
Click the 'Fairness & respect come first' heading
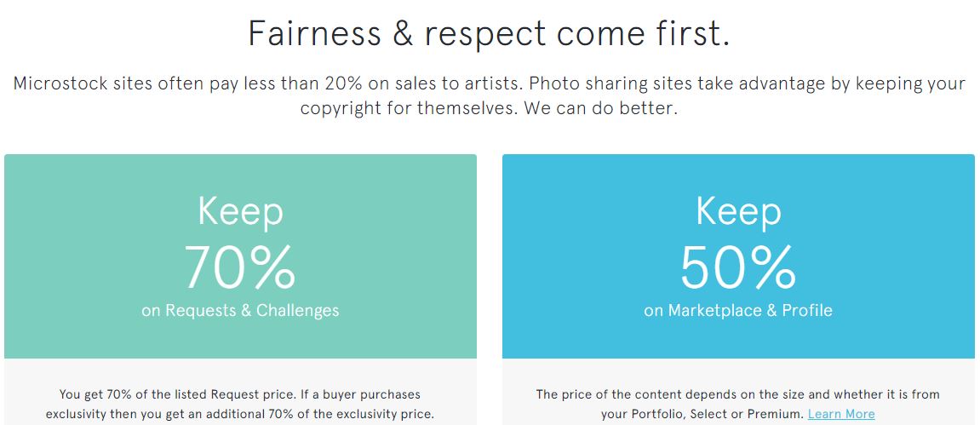pyautogui.click(x=489, y=33)
